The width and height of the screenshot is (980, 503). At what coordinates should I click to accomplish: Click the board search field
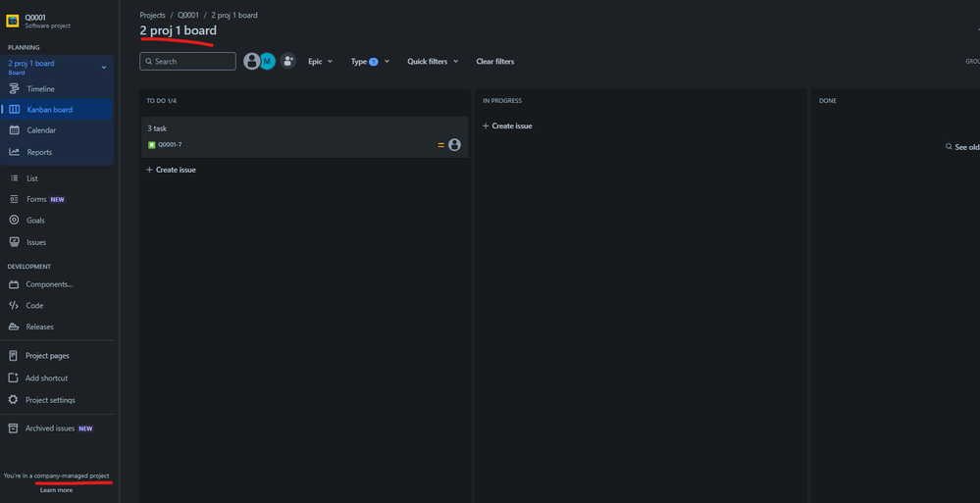[187, 61]
